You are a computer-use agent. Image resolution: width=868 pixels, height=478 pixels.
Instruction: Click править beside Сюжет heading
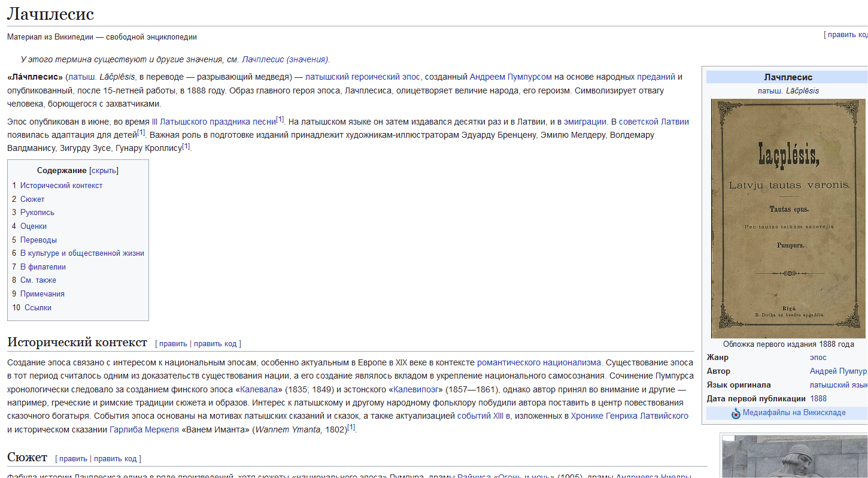[x=73, y=459]
